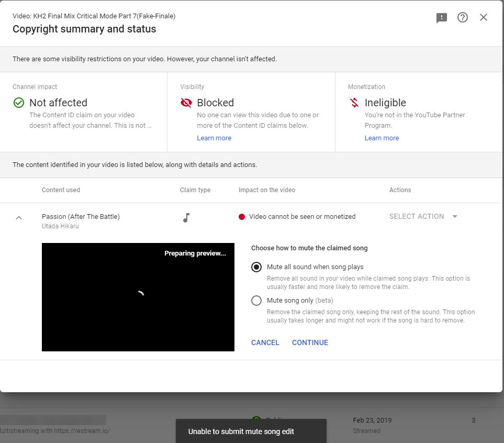Click the Passion (After The Battle) title
Image resolution: width=504 pixels, height=443 pixels.
point(81,216)
